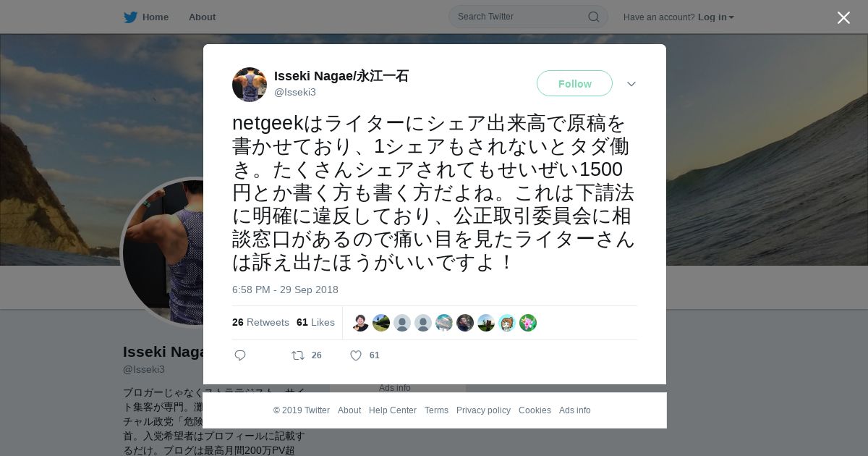
Task: View the 26 Retweets list
Action: tap(260, 322)
